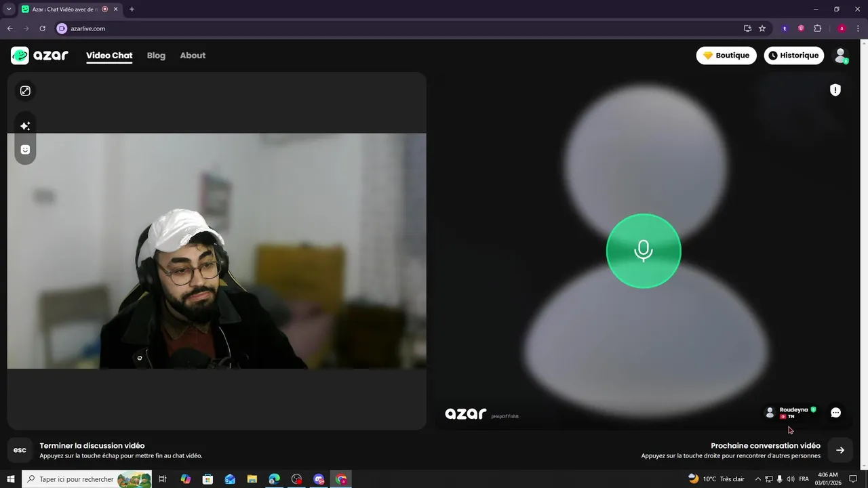Go to next conversation arrow button
868x488 pixels.
[x=840, y=450]
